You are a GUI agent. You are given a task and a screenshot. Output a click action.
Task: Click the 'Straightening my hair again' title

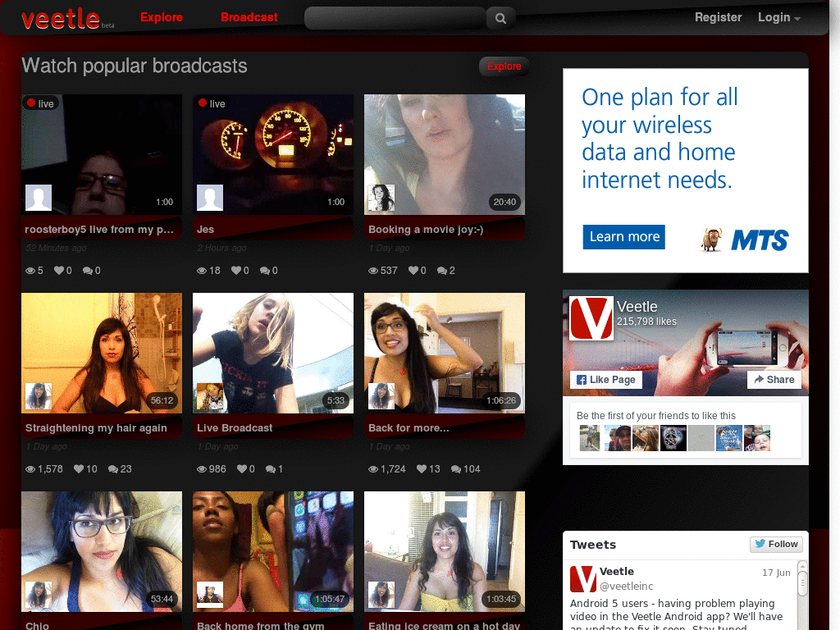click(x=97, y=428)
